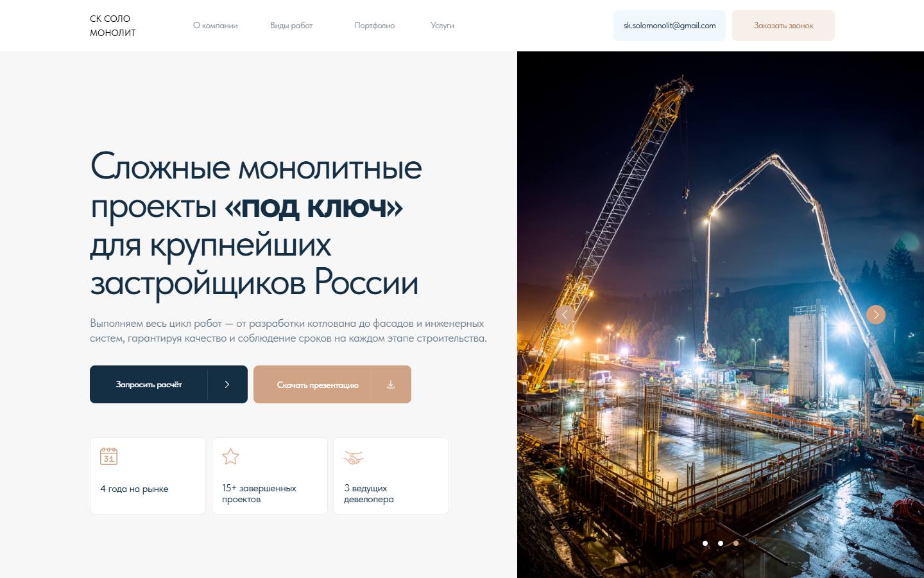Go to the Портфолио section
The width and height of the screenshot is (924, 578).
point(375,26)
